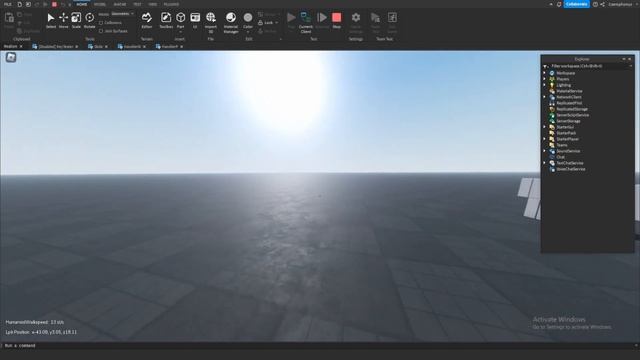Select the ServerScriptService icon in Explorer
The width and height of the screenshot is (640, 360).
coord(552,115)
